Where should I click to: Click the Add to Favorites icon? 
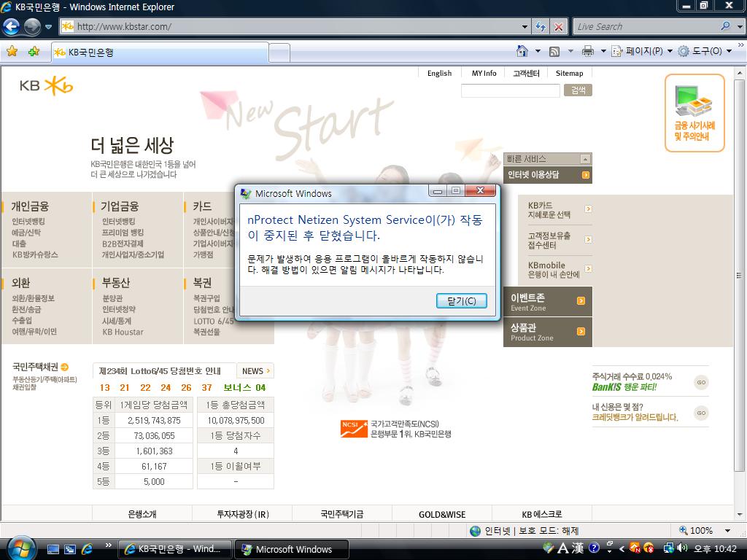34,52
